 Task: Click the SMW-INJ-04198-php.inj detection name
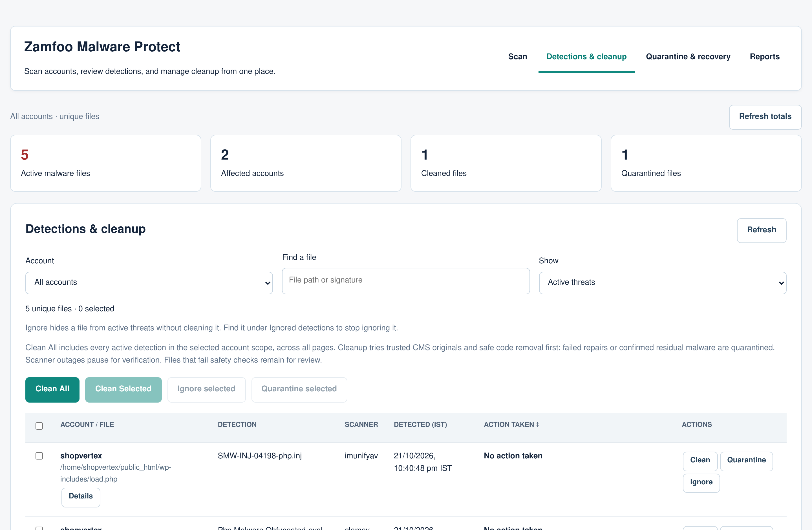[x=260, y=456]
